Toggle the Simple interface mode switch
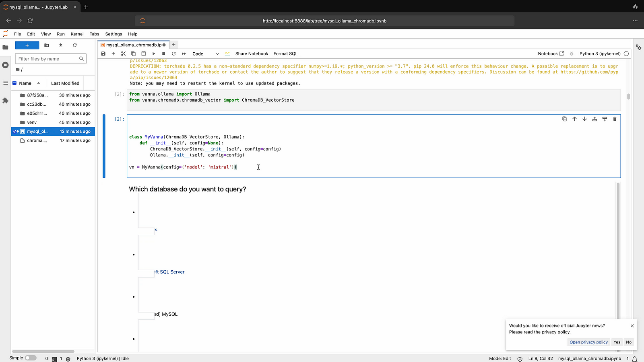Viewport: 644px width, 362px height. tap(31, 358)
